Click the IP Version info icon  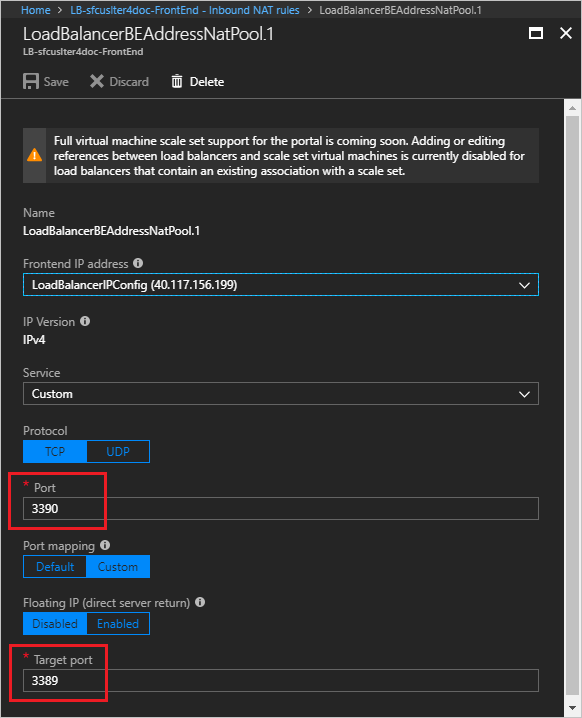pos(85,321)
